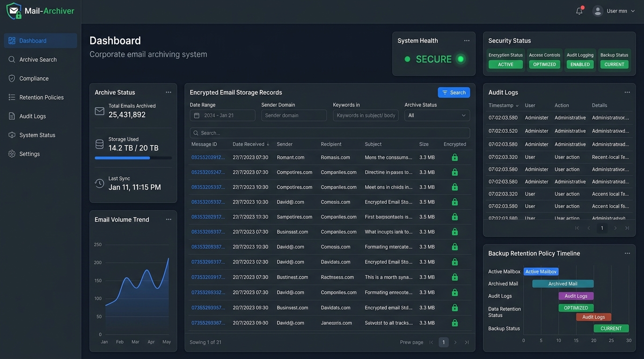Sort audit logs by Timestamp column
Image resolution: width=644 pixels, height=359 pixels.
tap(504, 106)
